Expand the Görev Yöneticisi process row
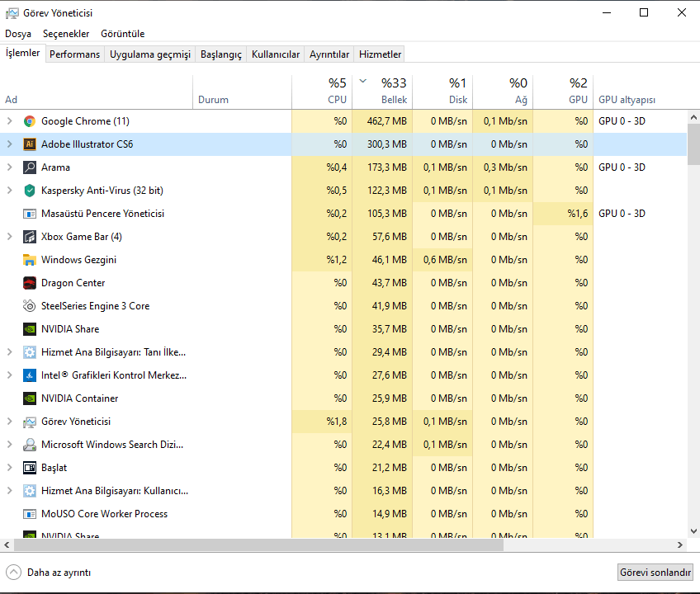The height and width of the screenshot is (594, 700). [9, 422]
